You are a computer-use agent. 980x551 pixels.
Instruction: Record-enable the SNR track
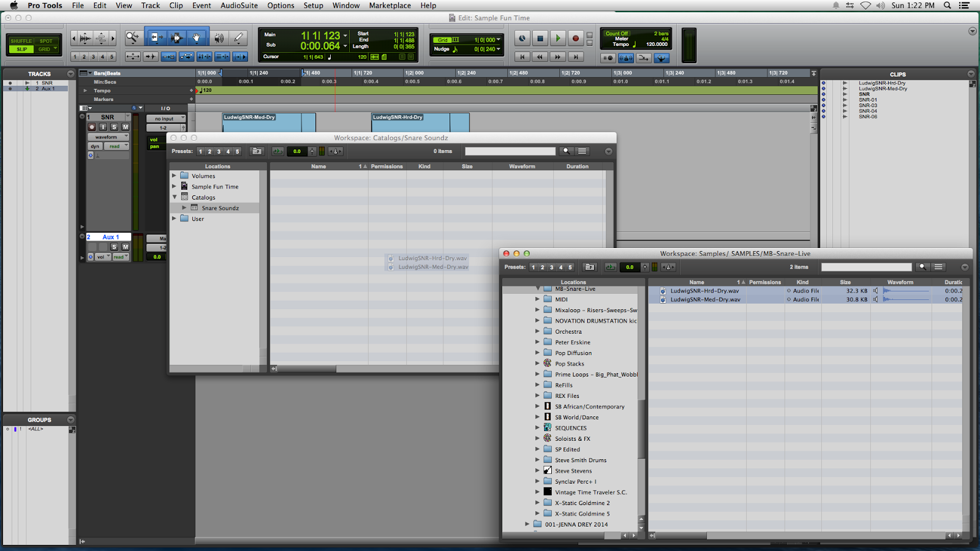92,127
